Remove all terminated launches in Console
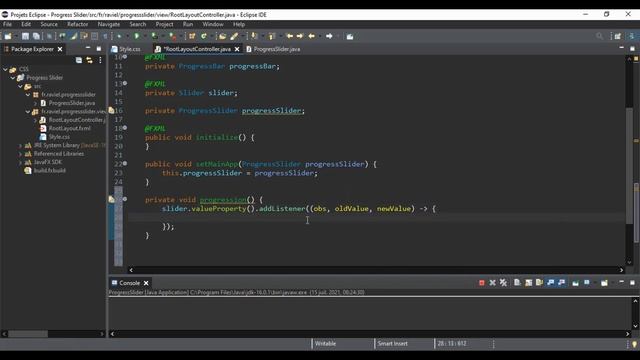The width and height of the screenshot is (640, 360). pos(503,282)
